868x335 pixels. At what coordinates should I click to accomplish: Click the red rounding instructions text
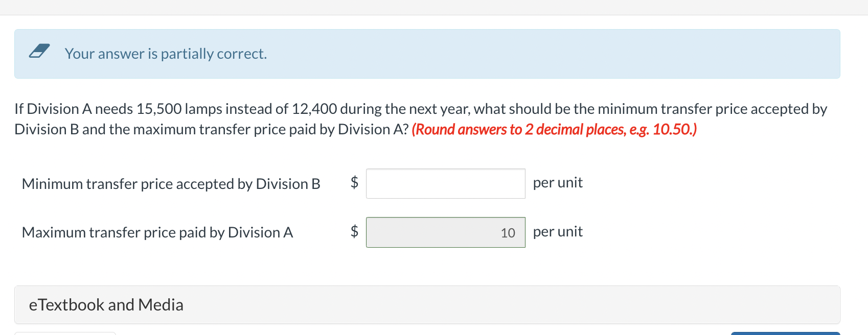[x=555, y=129]
